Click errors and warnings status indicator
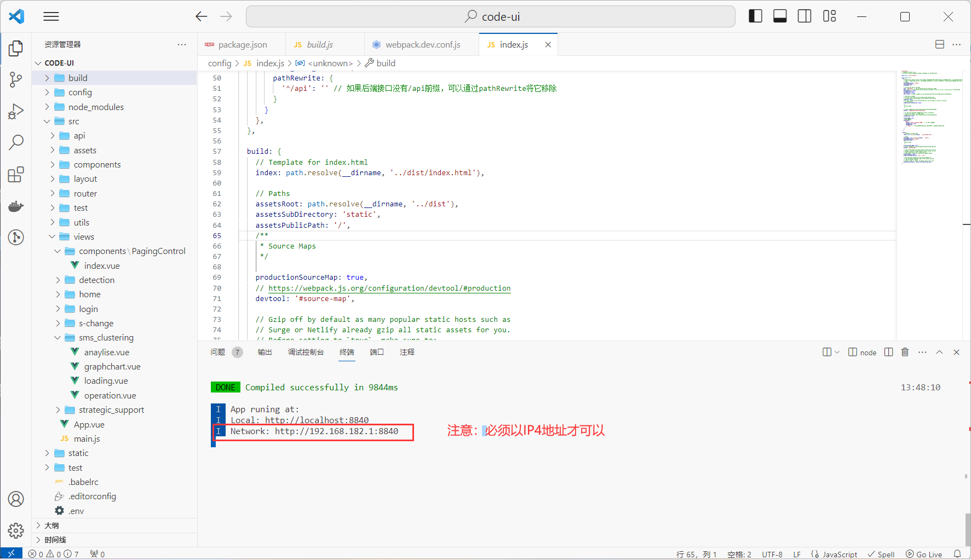The width and height of the screenshot is (971, 560). click(x=53, y=554)
